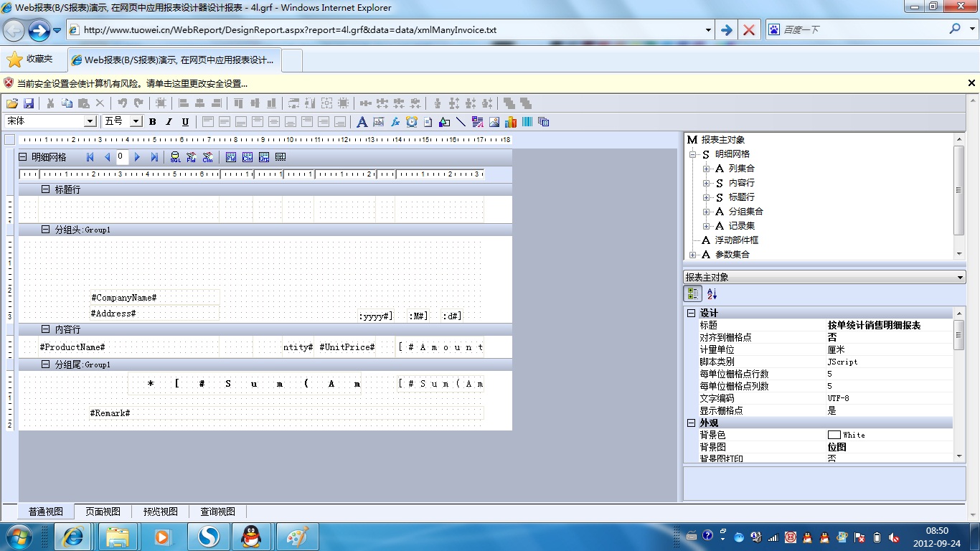
Task: Sort properties alphabetically with the A-Z icon
Action: (712, 293)
